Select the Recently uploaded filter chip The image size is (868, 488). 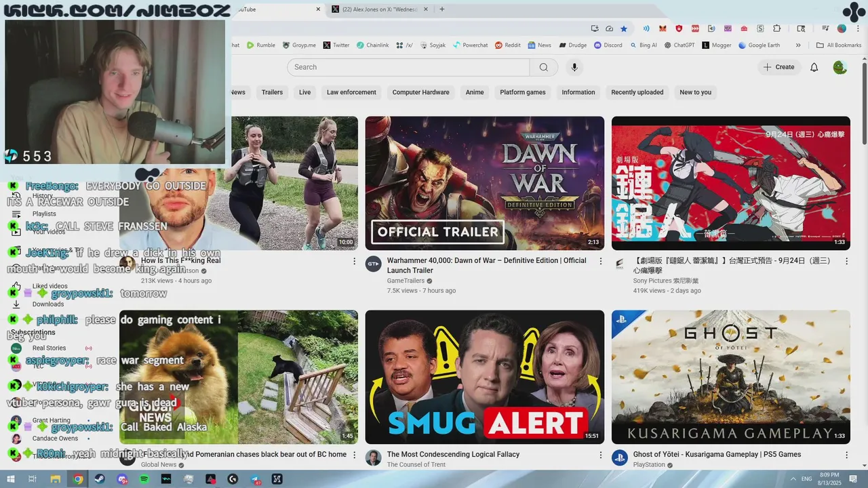point(637,92)
